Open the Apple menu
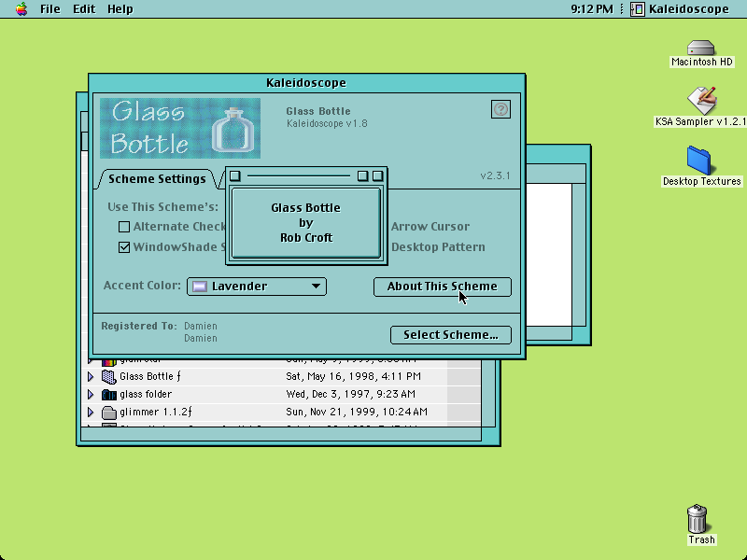This screenshot has height=560, width=747. point(21,9)
